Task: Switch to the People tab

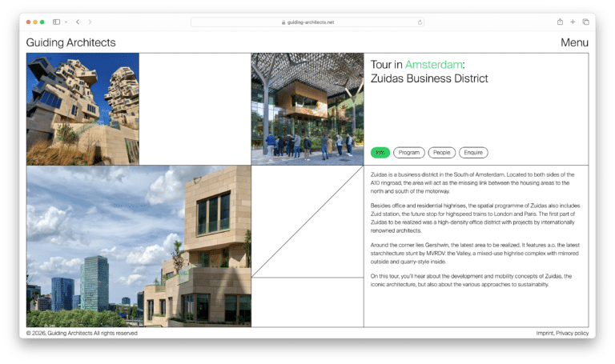Action: (x=441, y=152)
